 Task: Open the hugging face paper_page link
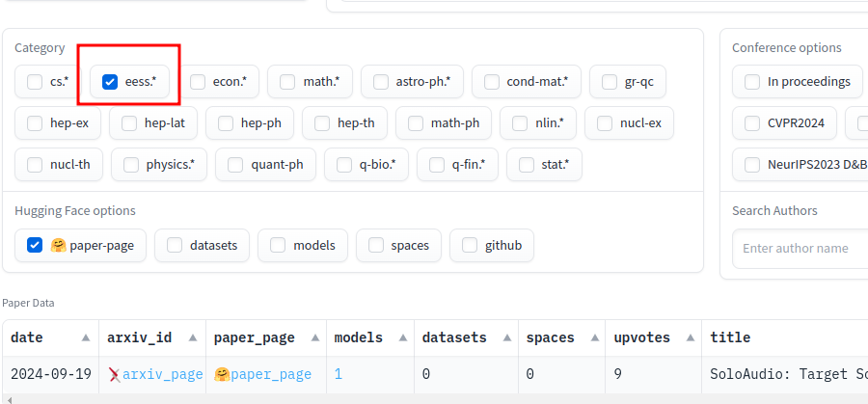(262, 375)
